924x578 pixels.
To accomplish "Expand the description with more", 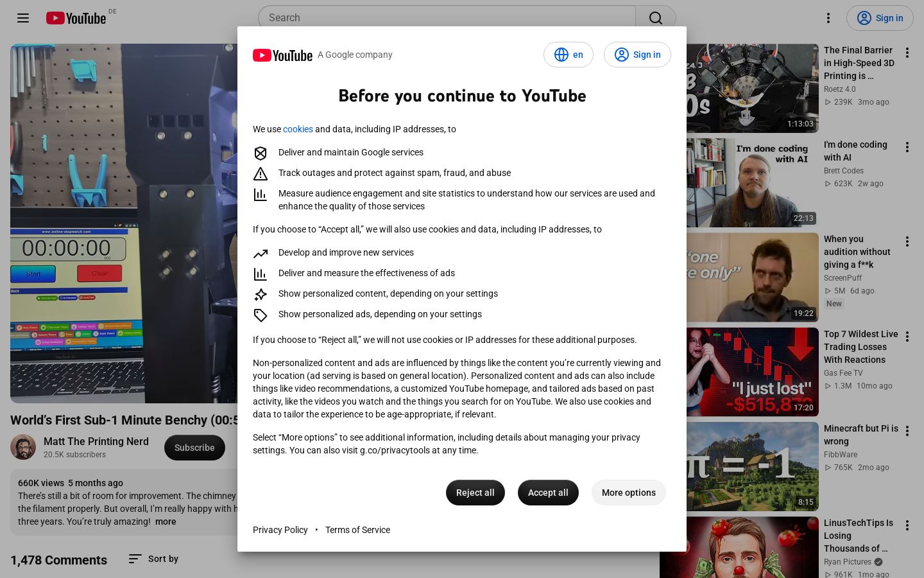I will (166, 521).
